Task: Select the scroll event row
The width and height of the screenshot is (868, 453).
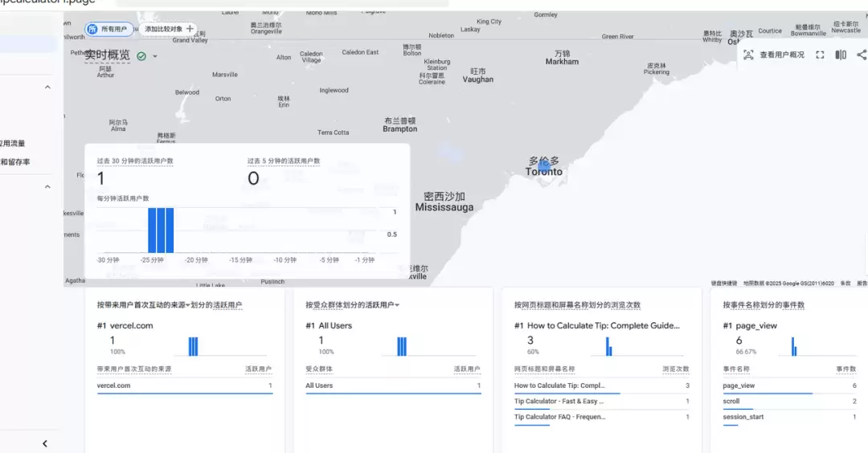Action: coord(789,402)
